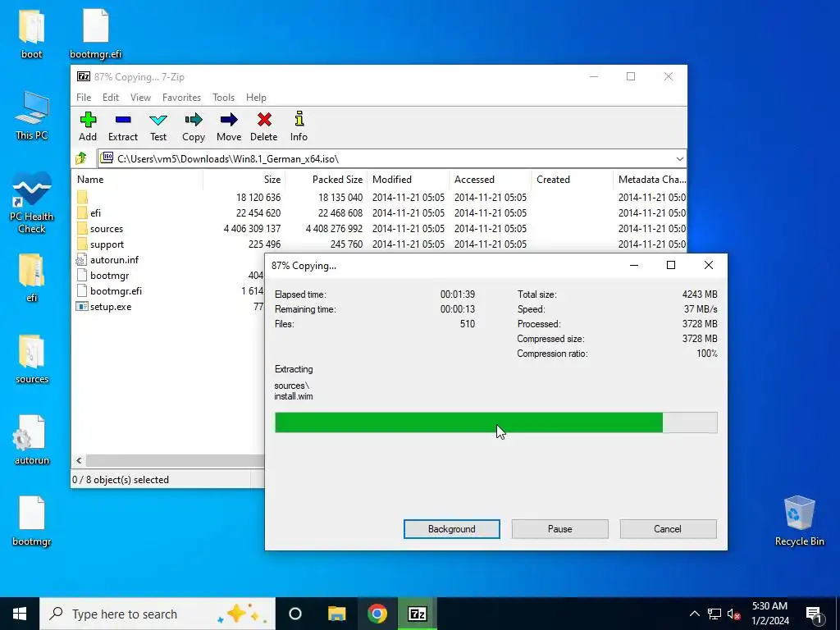Click the red Delete toolbar icon

tap(264, 126)
